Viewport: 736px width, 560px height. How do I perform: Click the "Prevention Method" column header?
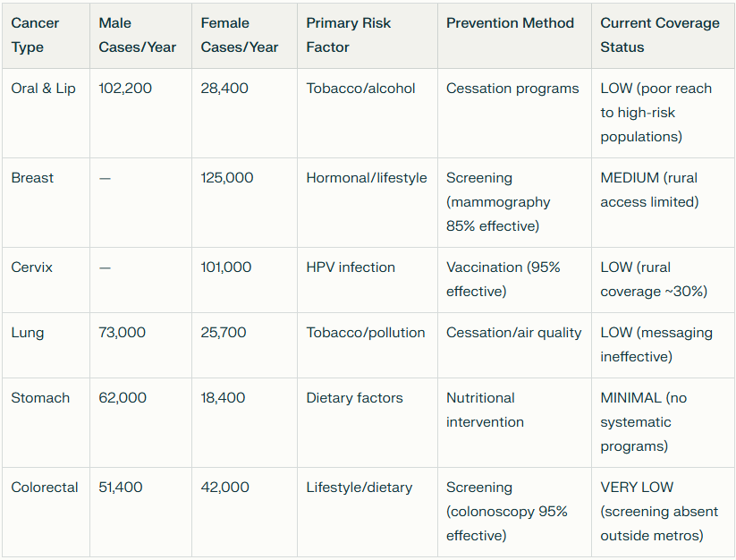(511, 23)
